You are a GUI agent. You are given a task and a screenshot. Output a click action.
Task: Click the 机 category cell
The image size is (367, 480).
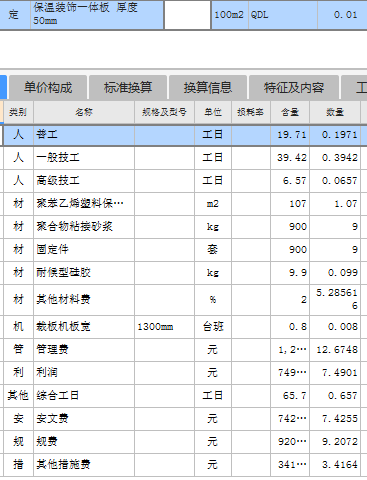(x=18, y=326)
